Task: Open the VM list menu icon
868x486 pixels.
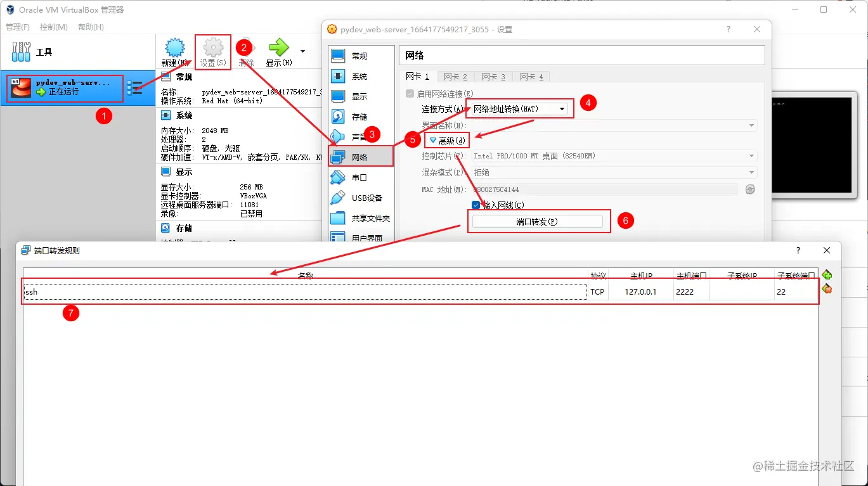Action: (x=134, y=87)
